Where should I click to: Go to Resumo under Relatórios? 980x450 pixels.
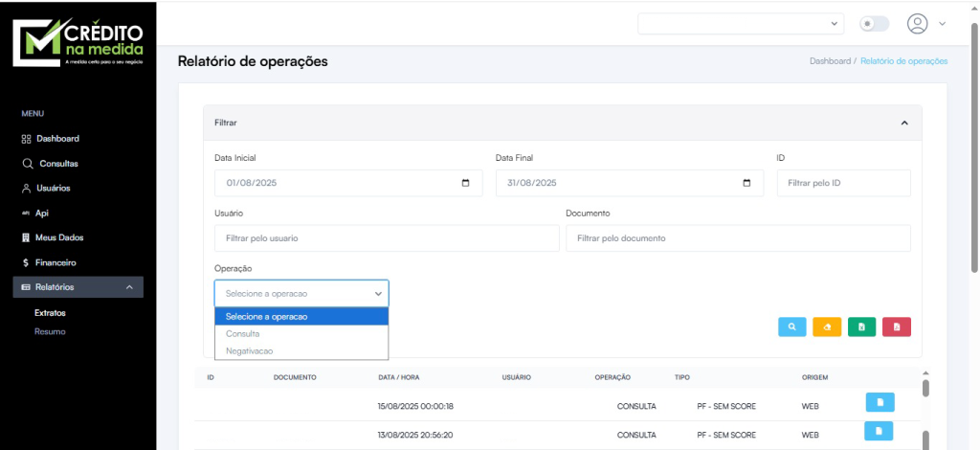50,331
